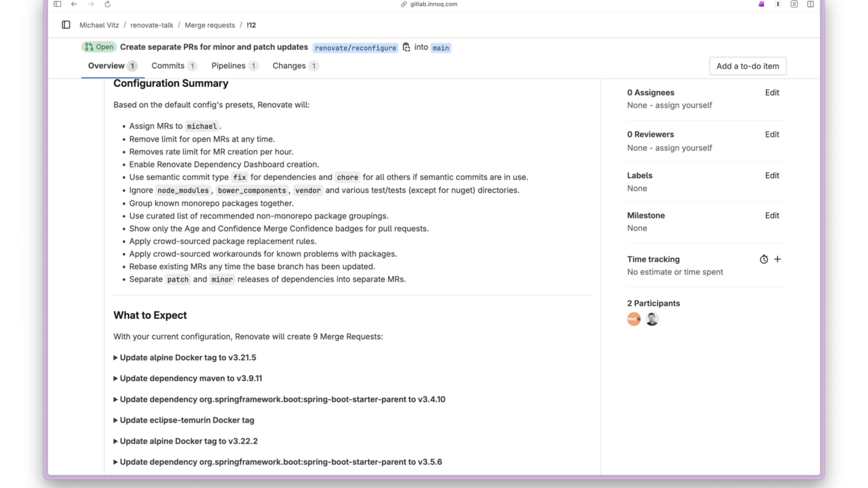Switch to the Commits tab
868x488 pixels.
(x=174, y=66)
